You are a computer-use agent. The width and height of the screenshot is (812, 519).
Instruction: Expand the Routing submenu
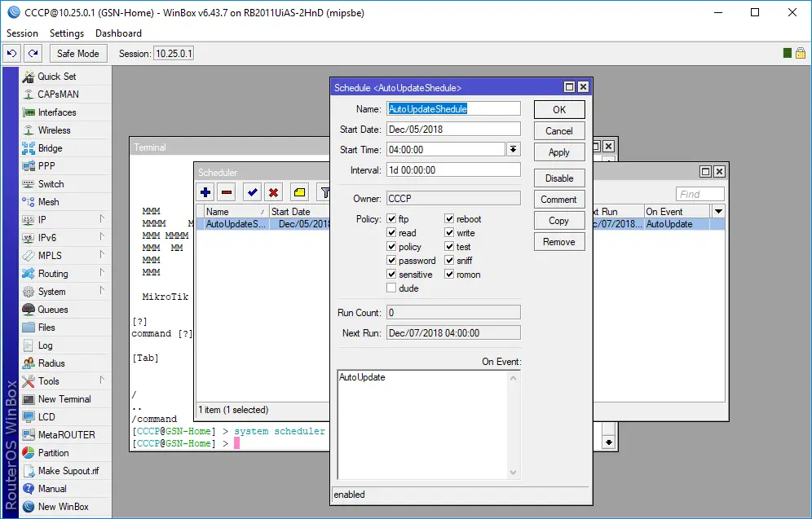pyautogui.click(x=102, y=273)
